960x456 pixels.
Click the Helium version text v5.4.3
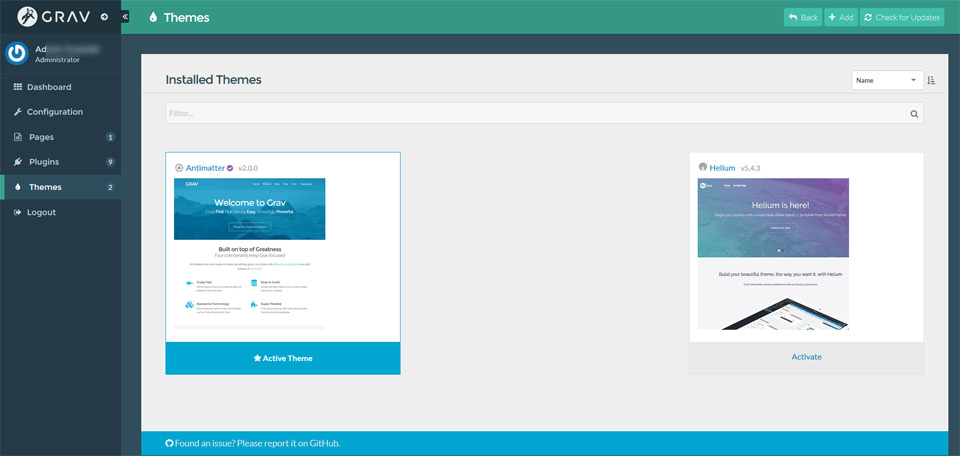click(751, 167)
